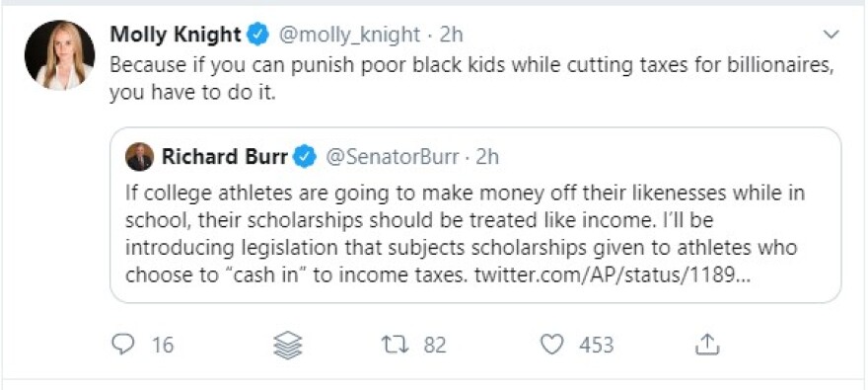Image resolution: width=868 pixels, height=390 pixels.
Task: Open the twitter.com/AP/status link
Action: (613, 275)
